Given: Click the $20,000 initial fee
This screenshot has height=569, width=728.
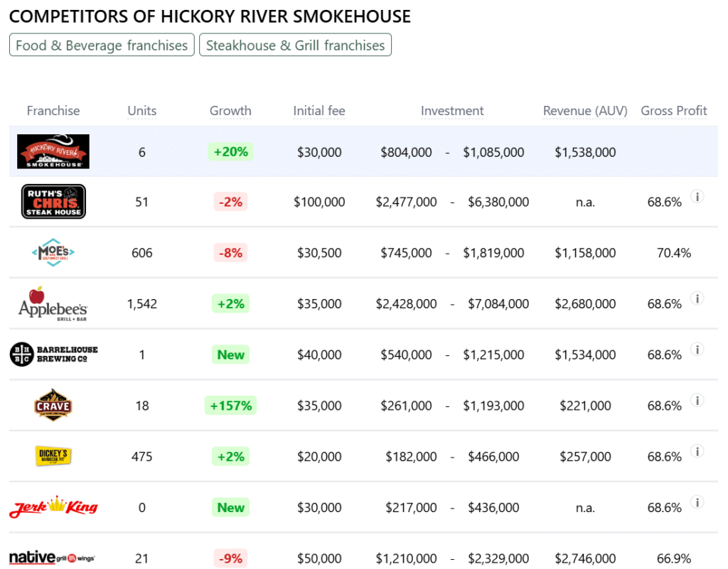Looking at the screenshot, I should coord(319,457).
